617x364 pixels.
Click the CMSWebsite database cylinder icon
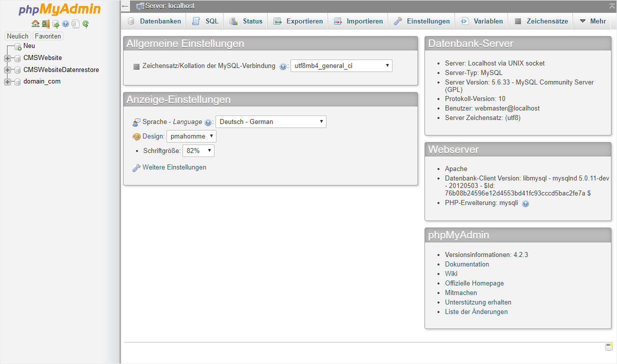17,58
